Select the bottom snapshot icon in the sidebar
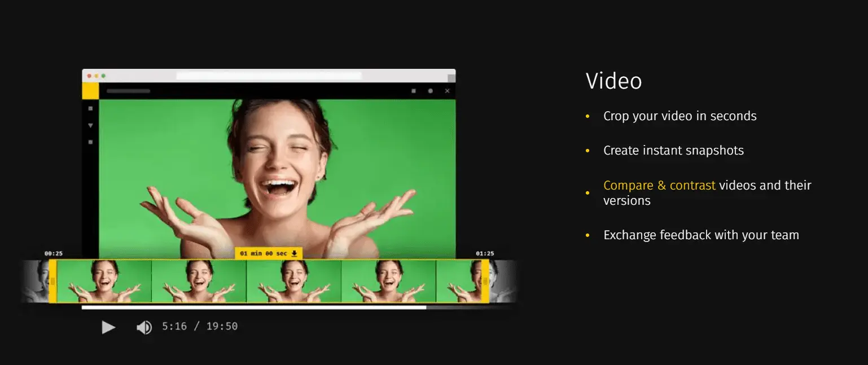 click(90, 142)
